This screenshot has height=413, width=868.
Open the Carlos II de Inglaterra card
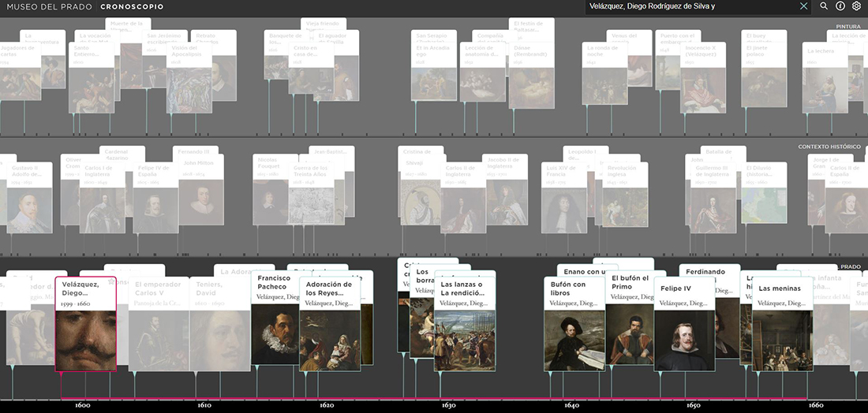click(x=463, y=197)
